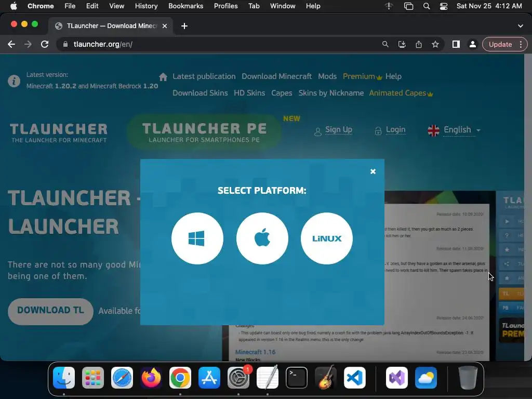Screen dimensions: 532x399
Task: Open the Bookmarks menu
Action: (x=185, y=6)
